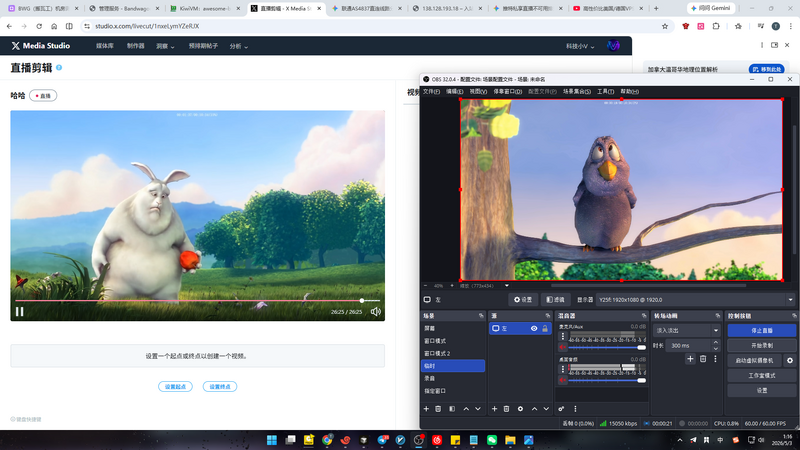800x450 pixels.
Task: Open the OBS 编辑(E) menu
Action: tap(454, 91)
